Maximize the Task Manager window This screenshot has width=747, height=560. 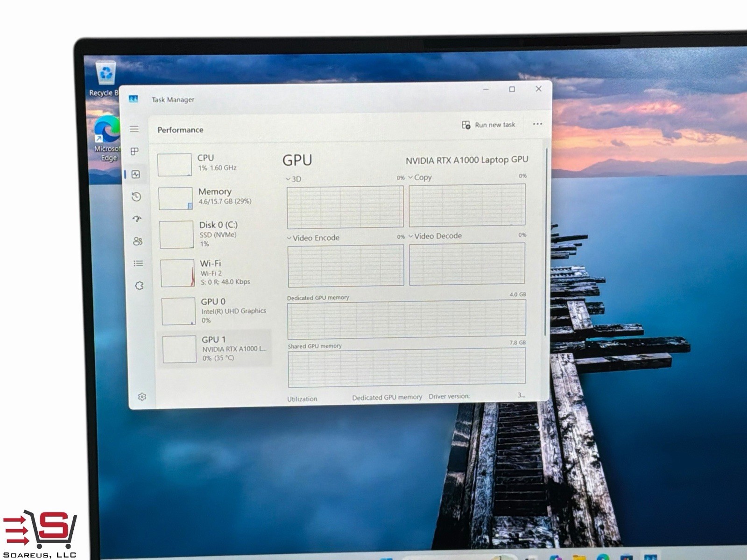512,89
